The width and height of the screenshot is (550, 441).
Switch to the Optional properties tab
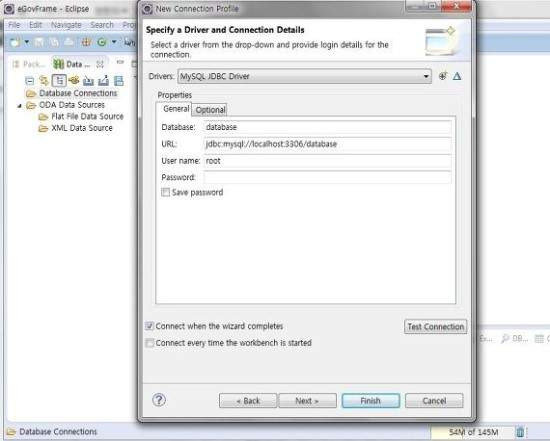210,110
